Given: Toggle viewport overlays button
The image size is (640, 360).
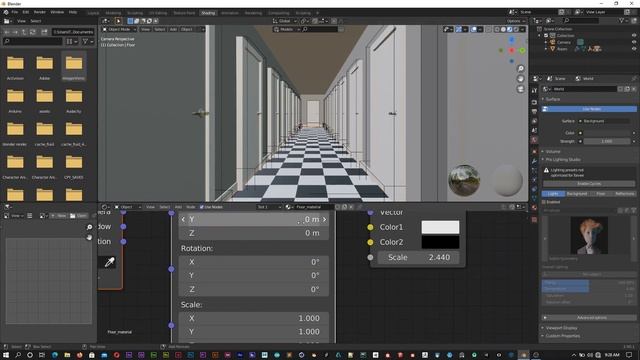Looking at the screenshot, I should click(474, 29).
